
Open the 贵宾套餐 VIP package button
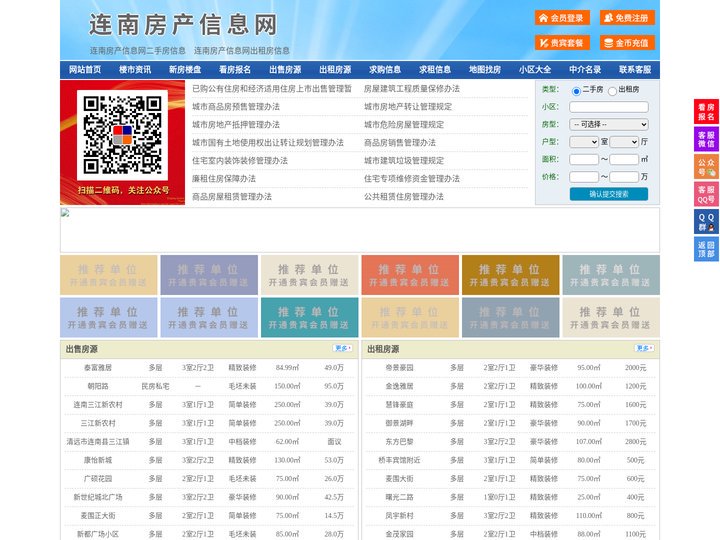point(562,43)
